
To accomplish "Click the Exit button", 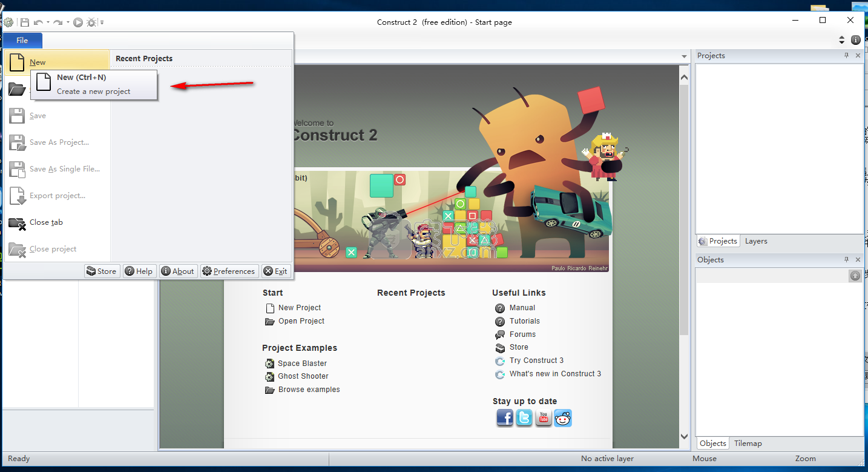I will click(x=276, y=271).
